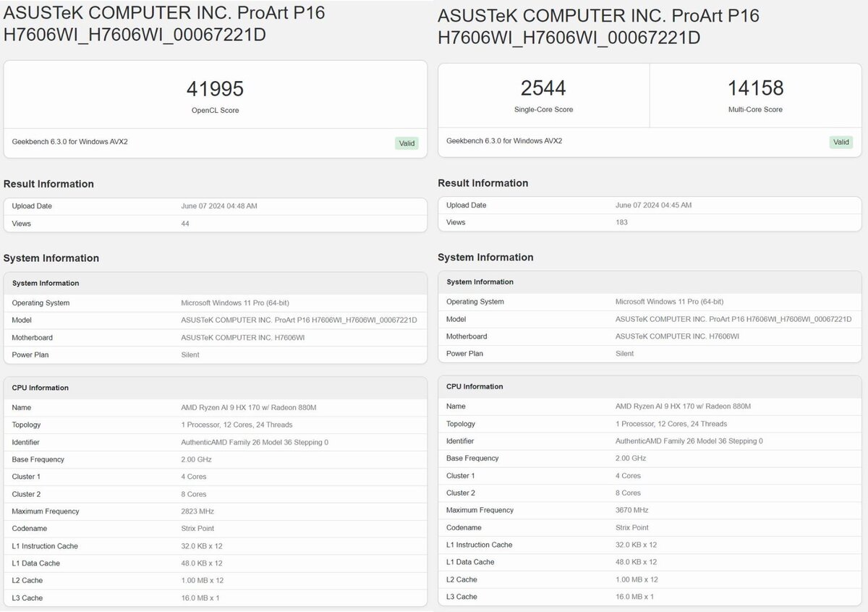Click right panel Topology value 12 Cores, 24 Threads
This screenshot has height=612, width=868.
pyautogui.click(x=671, y=424)
